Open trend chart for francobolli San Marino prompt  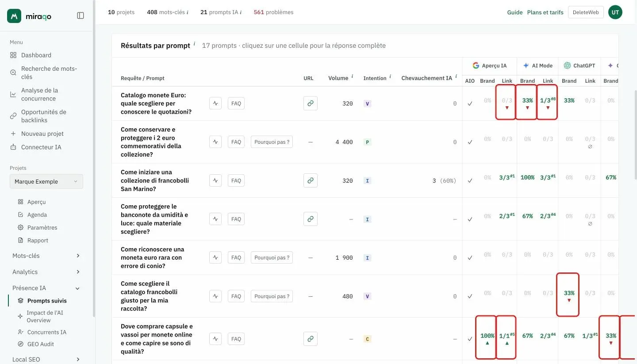(x=215, y=180)
